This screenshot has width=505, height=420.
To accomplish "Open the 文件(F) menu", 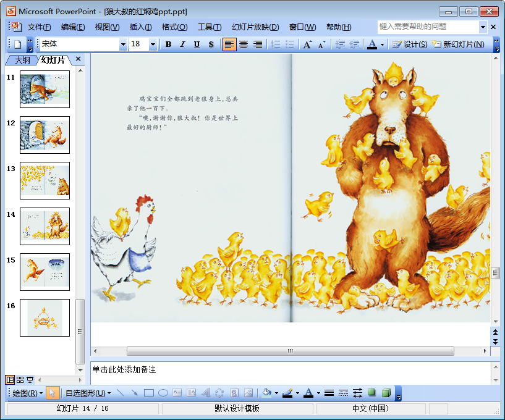I will pos(40,27).
